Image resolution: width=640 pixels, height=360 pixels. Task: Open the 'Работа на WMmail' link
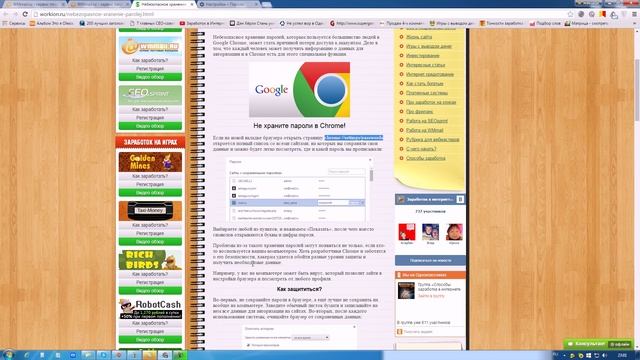point(424,131)
